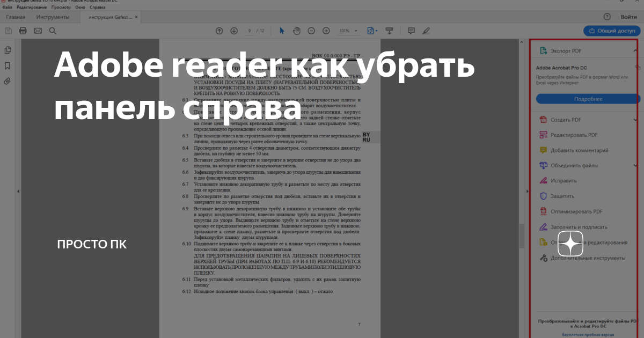Open Page Thumbnails sidebar panel

coord(8,50)
